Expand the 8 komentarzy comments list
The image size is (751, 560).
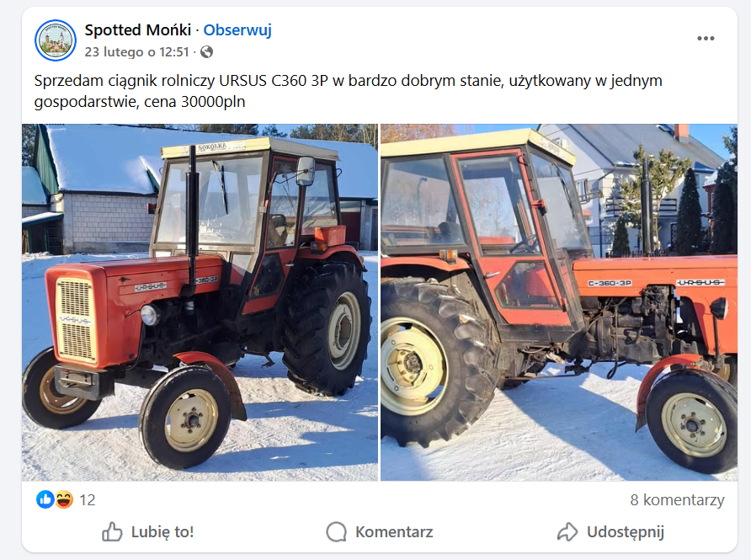coord(677,499)
